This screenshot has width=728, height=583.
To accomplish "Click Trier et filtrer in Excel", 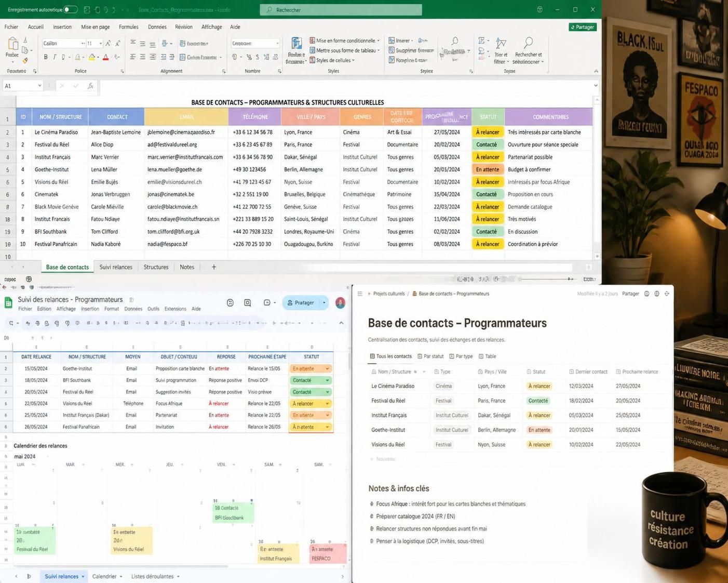I will pyautogui.click(x=501, y=51).
